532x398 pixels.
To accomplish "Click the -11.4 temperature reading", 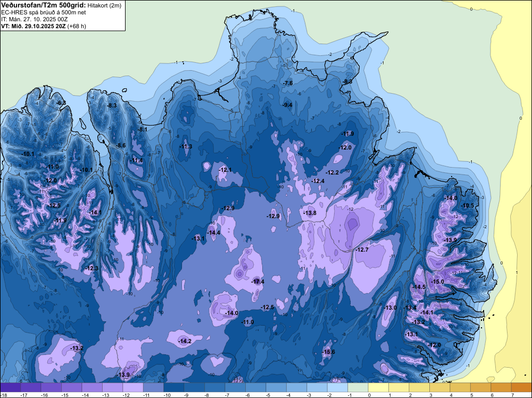I will (x=137, y=161).
